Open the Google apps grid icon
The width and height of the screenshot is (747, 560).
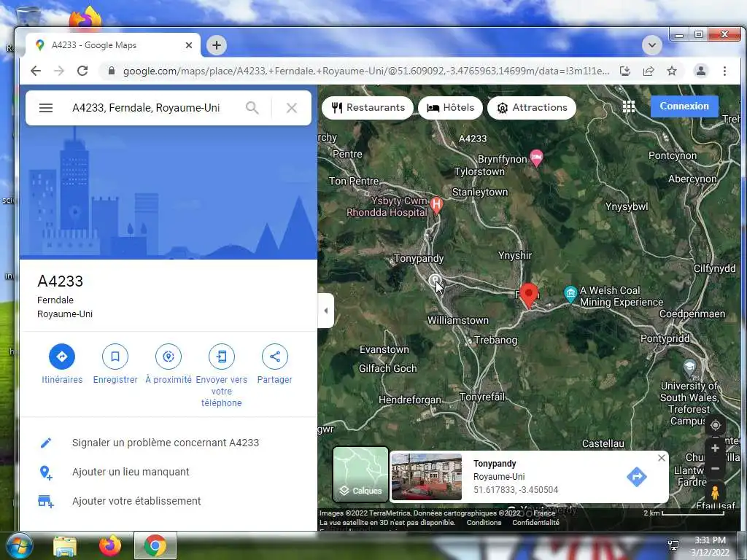629,106
